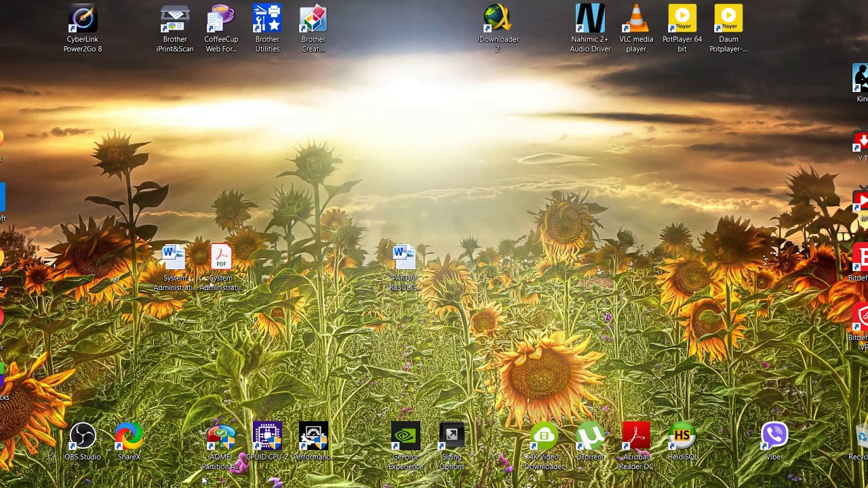Click the GeForce Experience icon
Viewport: 868px width, 488px height.
406,436
